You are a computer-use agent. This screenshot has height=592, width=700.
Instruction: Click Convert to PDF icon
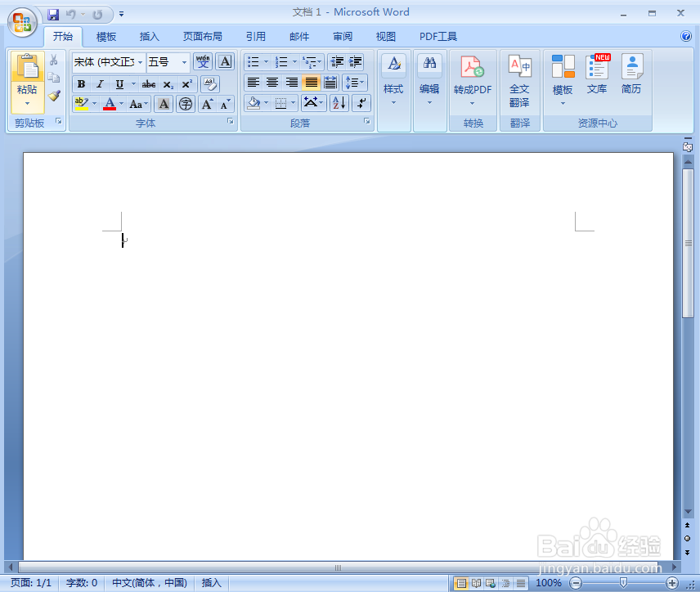pos(473,67)
